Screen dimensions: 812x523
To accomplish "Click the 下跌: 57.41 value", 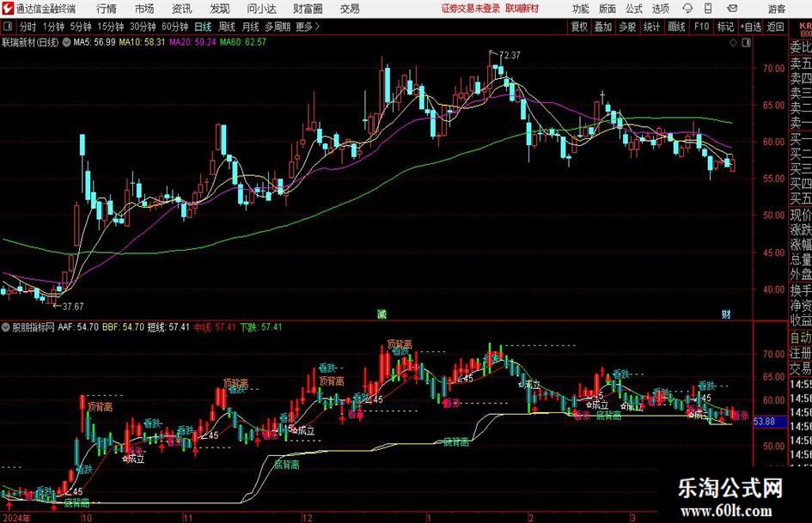I will pos(261,327).
